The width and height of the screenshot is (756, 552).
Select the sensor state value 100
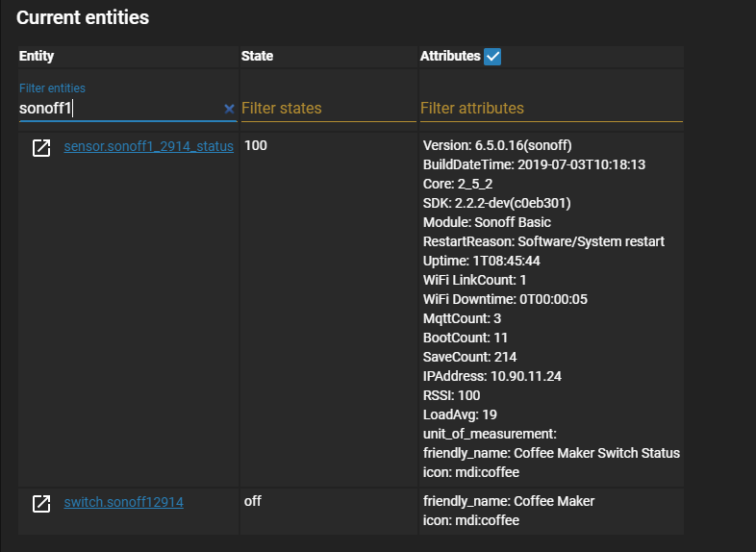click(256, 145)
